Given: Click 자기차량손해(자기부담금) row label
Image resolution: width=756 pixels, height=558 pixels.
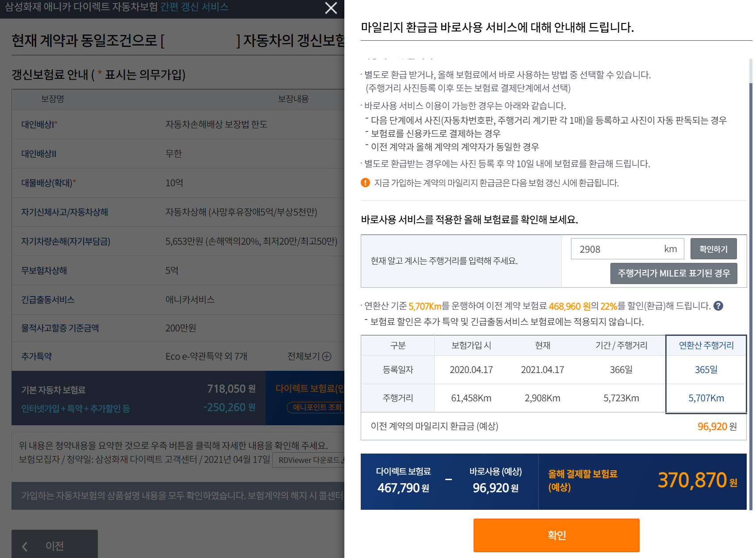Looking at the screenshot, I should coord(66,241).
